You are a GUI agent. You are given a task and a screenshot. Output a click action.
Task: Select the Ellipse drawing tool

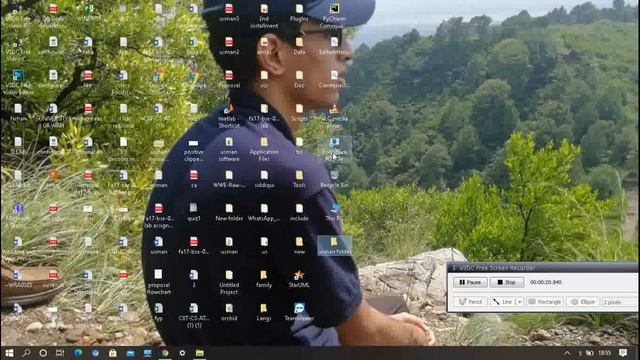pyautogui.click(x=583, y=302)
